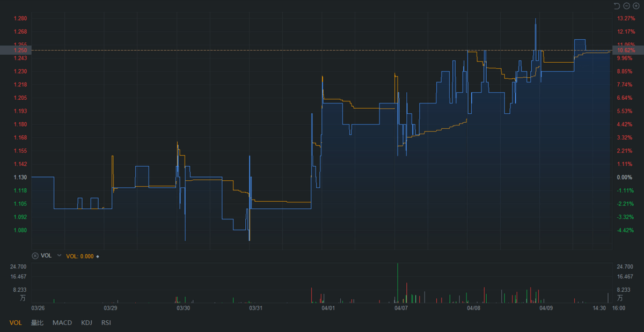Click the diamond icon beside VOL: 0.000
Viewport: 644px width, 332px height.
[x=97, y=256]
